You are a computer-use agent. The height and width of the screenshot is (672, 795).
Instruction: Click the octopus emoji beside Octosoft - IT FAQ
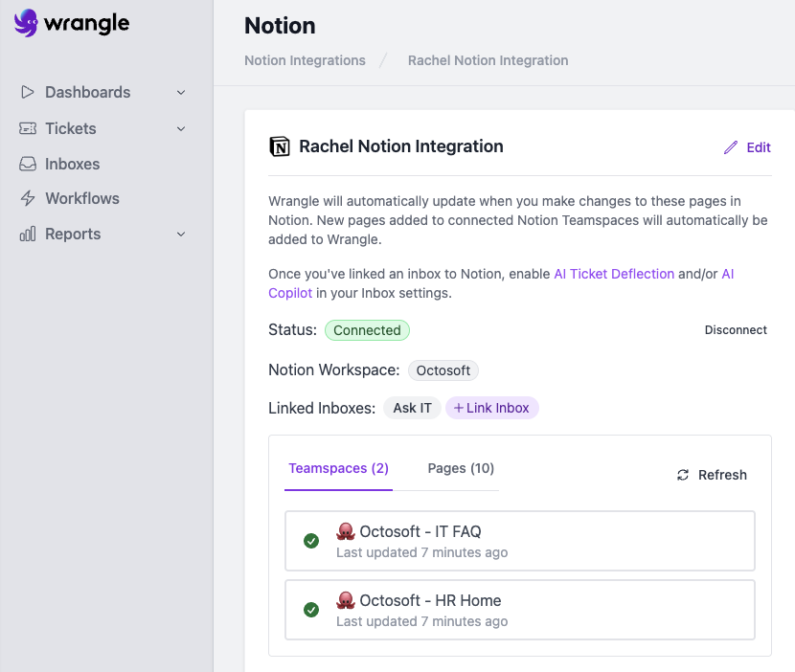point(346,531)
